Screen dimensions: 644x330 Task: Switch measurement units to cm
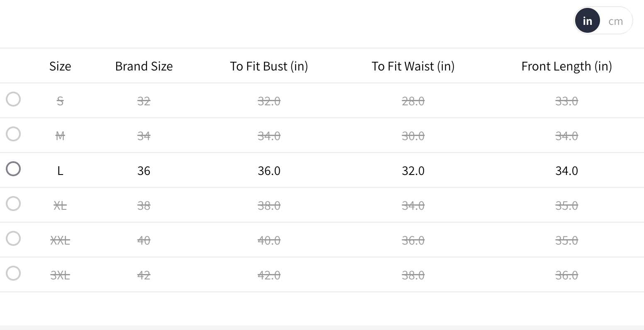coord(615,21)
